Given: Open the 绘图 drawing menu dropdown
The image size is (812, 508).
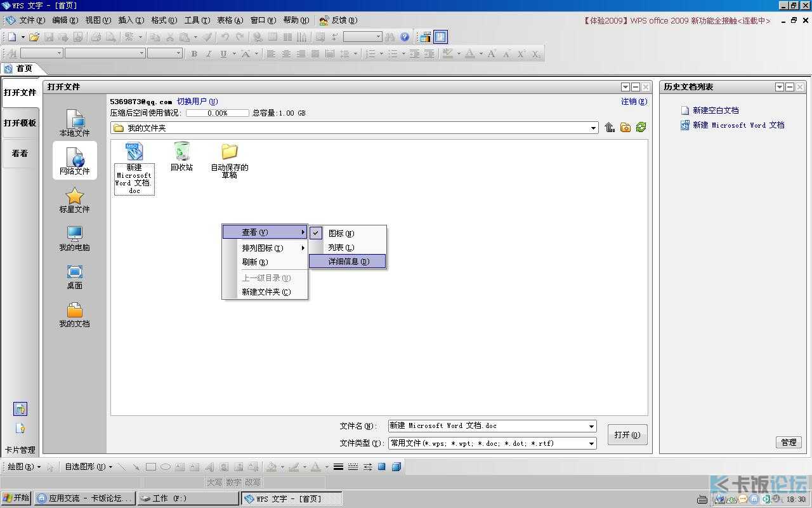Looking at the screenshot, I should click(x=24, y=467).
